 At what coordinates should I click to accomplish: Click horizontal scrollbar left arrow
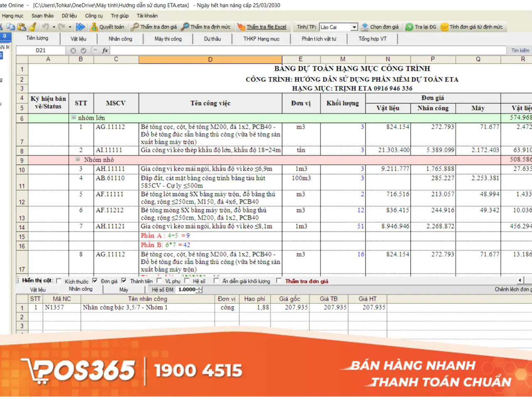[x=520, y=280]
